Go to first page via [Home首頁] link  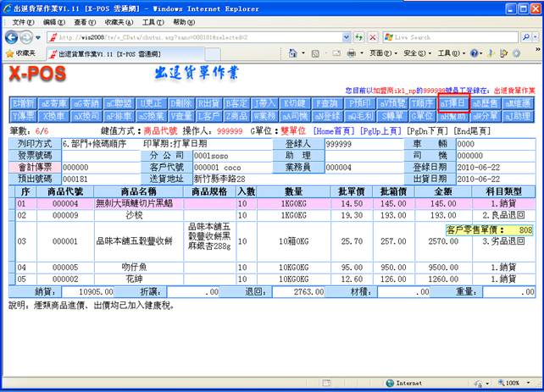pyautogui.click(x=335, y=132)
